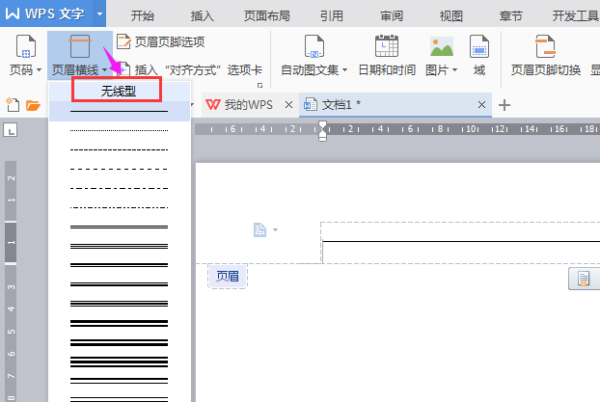Choose the thin solid line style
This screenshot has height=402, width=600.
pos(119,111)
